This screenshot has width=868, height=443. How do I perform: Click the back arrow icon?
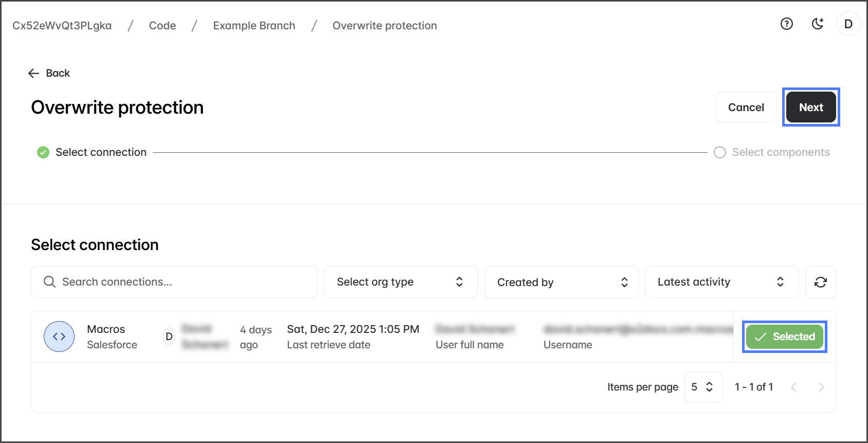34,73
